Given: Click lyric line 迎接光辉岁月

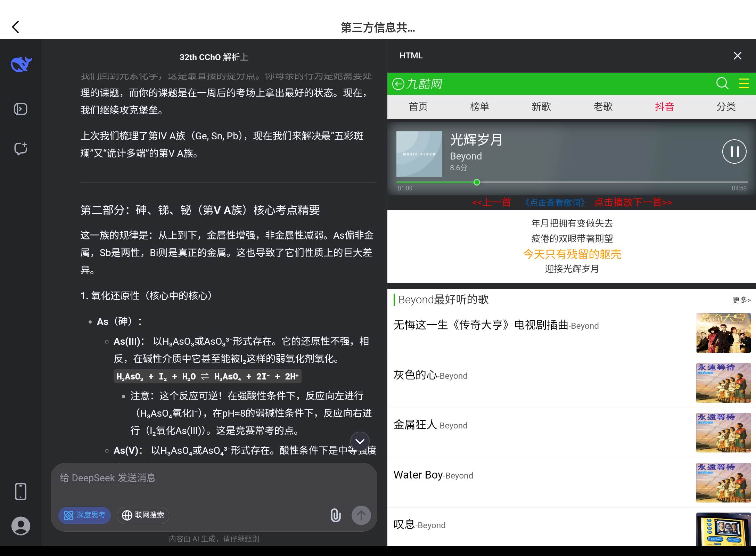Looking at the screenshot, I should 572,269.
